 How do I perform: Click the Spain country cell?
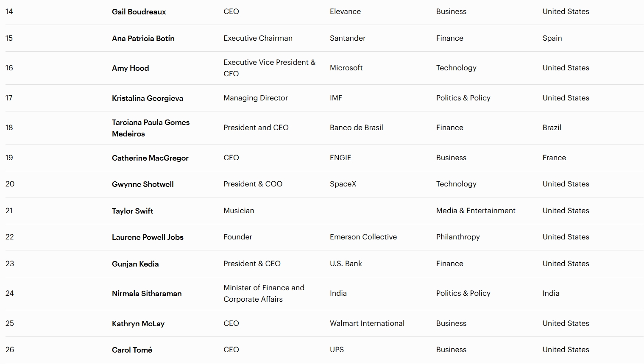click(x=552, y=38)
